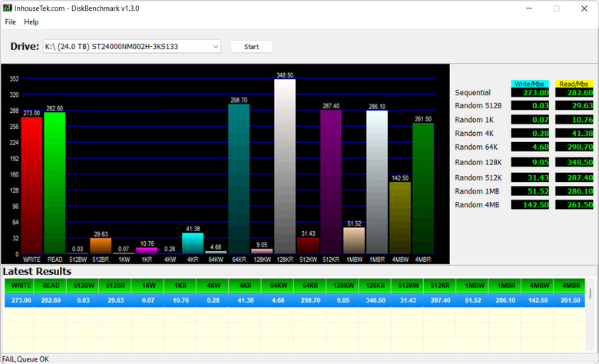The height and width of the screenshot is (364, 599).
Task: Click the orange 512BR chart bar
Action: tap(101, 246)
